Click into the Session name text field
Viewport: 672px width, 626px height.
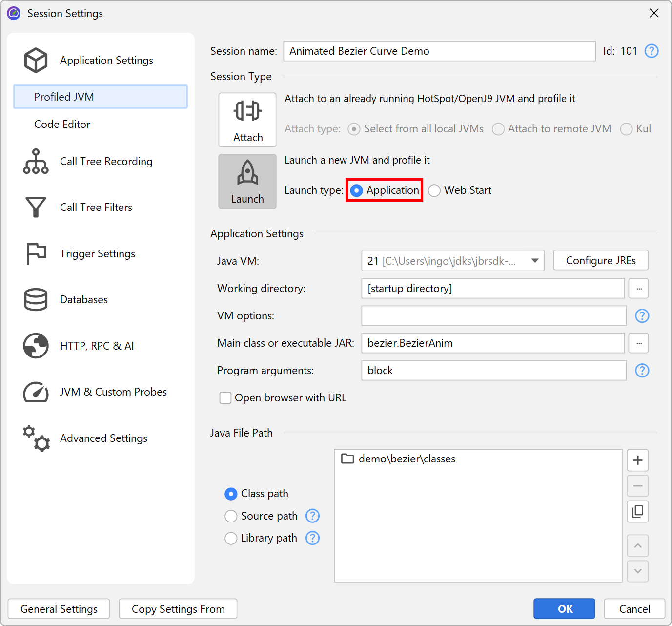tap(439, 51)
